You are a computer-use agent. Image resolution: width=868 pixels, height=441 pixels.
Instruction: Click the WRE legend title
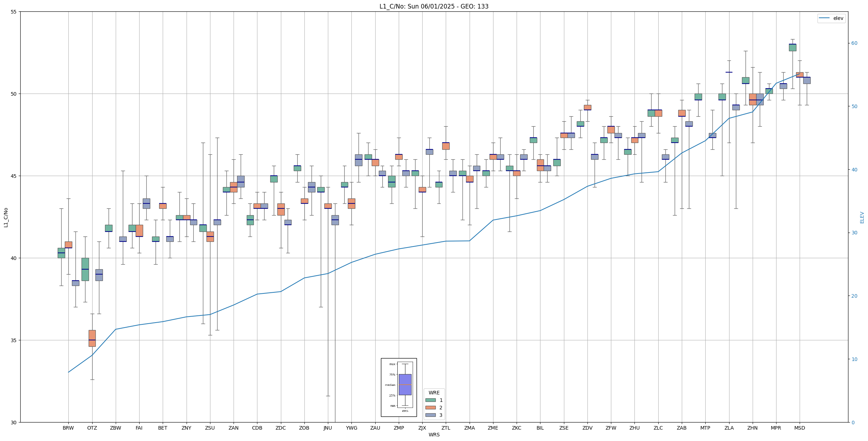434,393
